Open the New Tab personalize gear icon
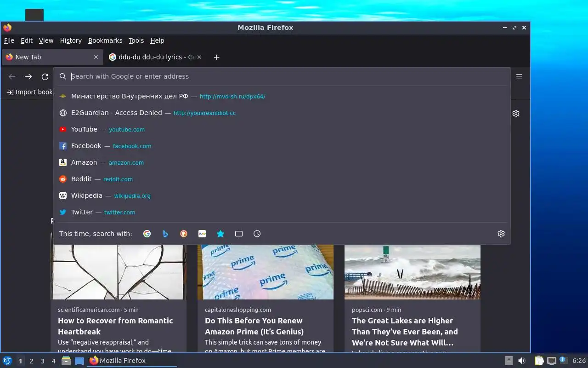This screenshot has width=588, height=368. click(516, 114)
